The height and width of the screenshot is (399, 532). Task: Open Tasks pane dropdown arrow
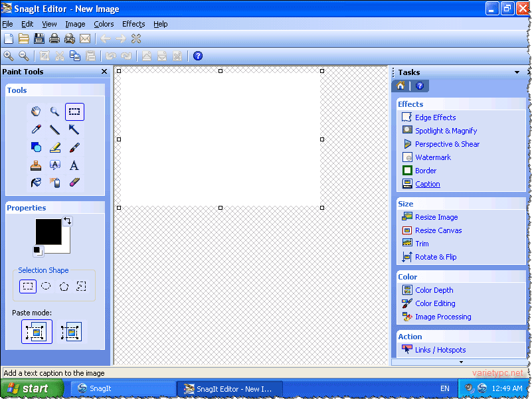coord(517,72)
